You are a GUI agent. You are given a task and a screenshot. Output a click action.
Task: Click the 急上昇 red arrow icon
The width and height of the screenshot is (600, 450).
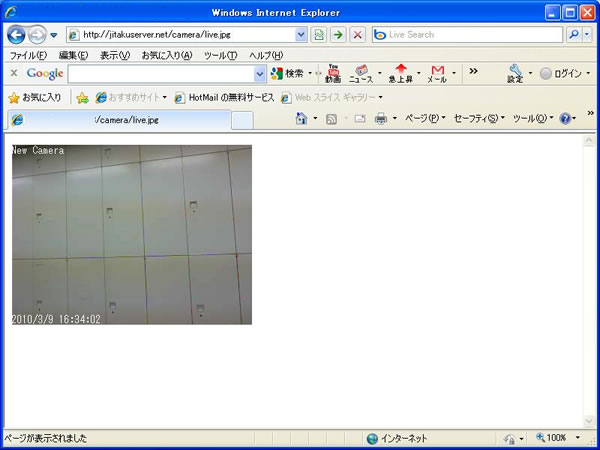(x=401, y=73)
